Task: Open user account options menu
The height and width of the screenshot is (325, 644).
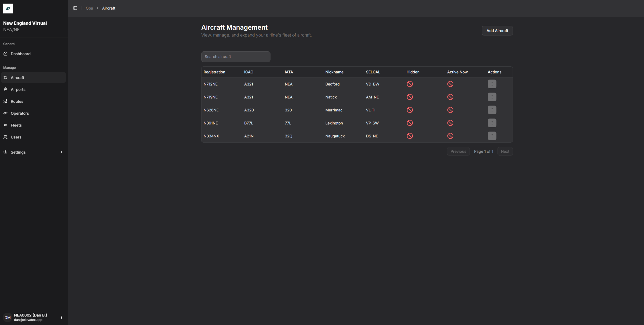Action: [x=61, y=317]
